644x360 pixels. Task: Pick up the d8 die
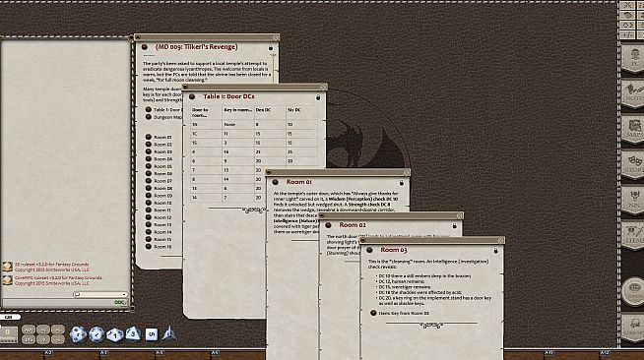133,333
